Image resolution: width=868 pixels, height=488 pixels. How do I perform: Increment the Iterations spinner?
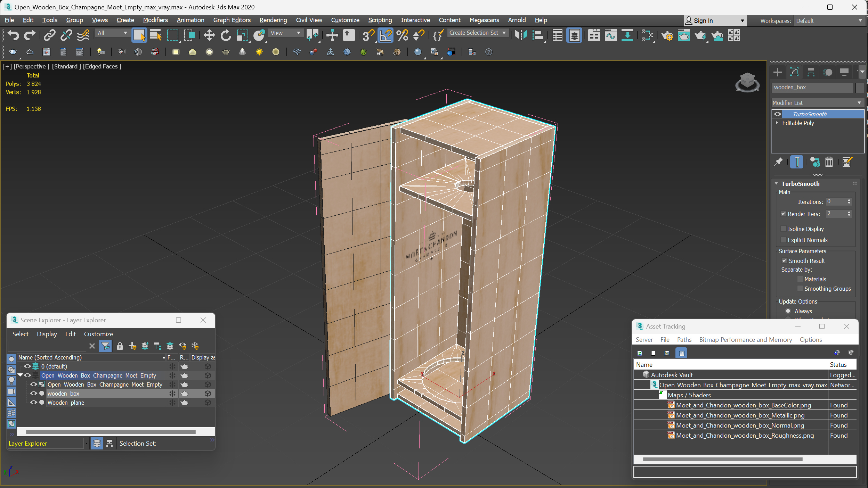coord(849,200)
